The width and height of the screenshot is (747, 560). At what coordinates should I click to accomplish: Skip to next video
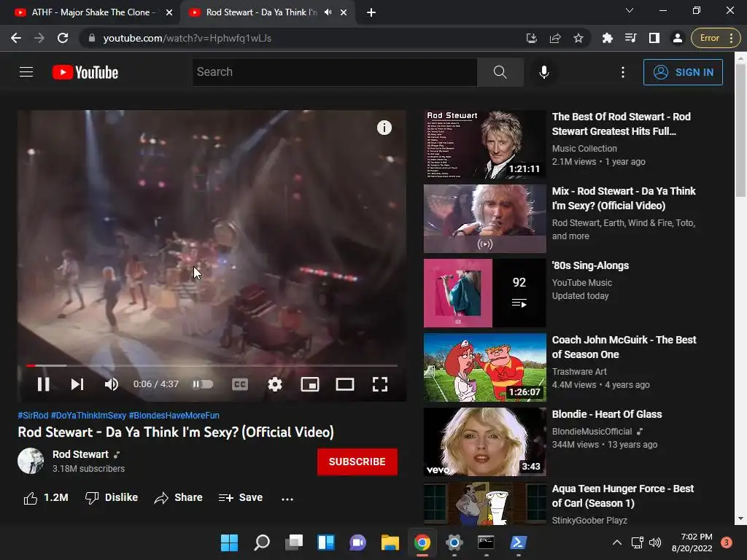point(77,384)
